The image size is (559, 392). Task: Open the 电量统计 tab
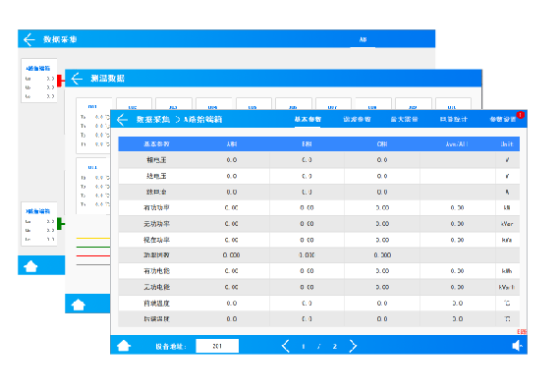pos(453,120)
